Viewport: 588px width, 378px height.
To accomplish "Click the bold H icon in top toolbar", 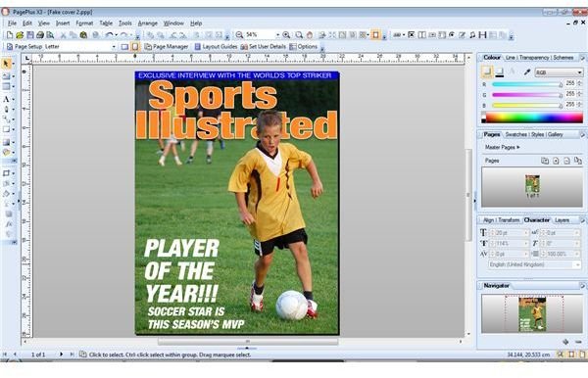I will 482,35.
